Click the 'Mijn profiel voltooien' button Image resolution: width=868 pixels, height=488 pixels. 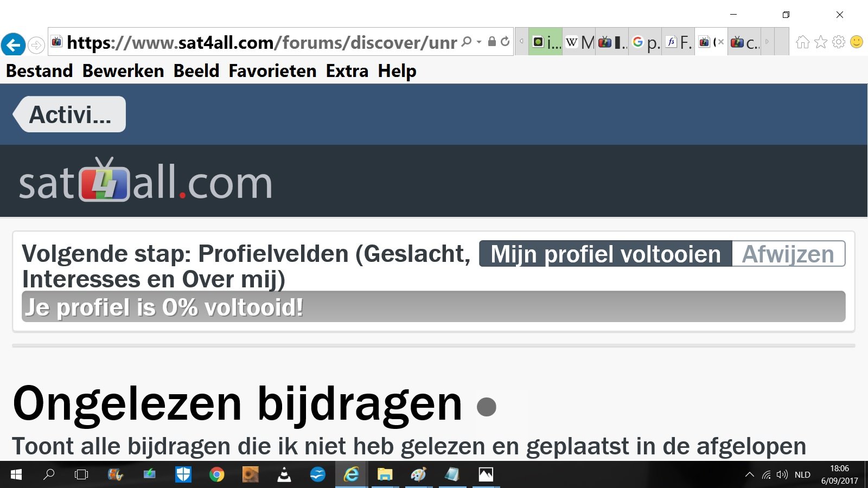pyautogui.click(x=605, y=254)
